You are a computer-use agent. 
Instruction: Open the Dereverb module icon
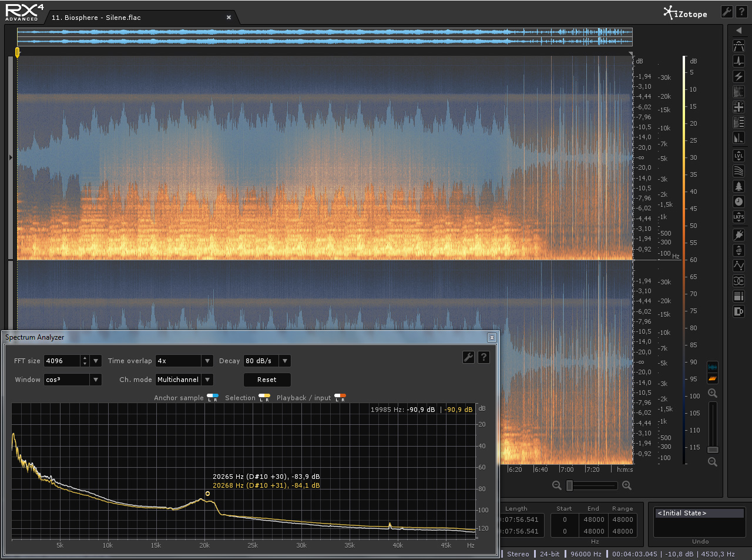click(738, 138)
